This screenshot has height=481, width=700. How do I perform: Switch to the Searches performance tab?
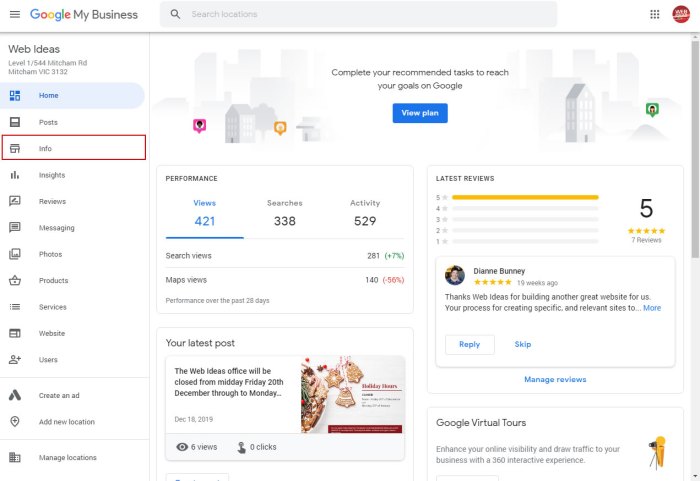pyautogui.click(x=285, y=212)
